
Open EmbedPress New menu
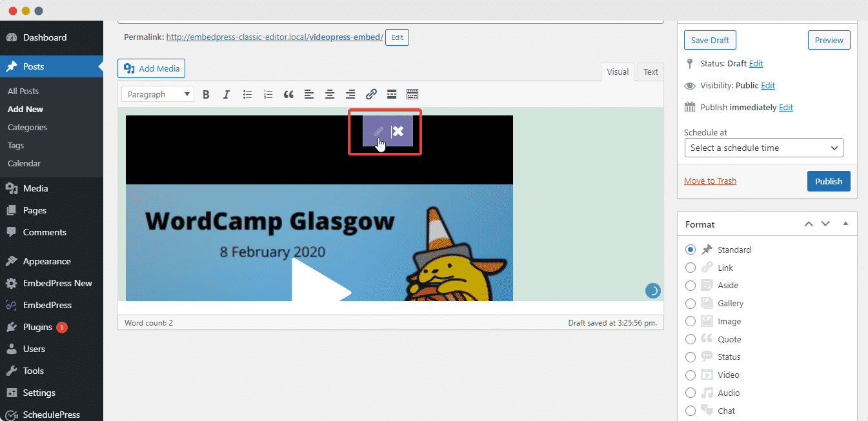tap(52, 283)
